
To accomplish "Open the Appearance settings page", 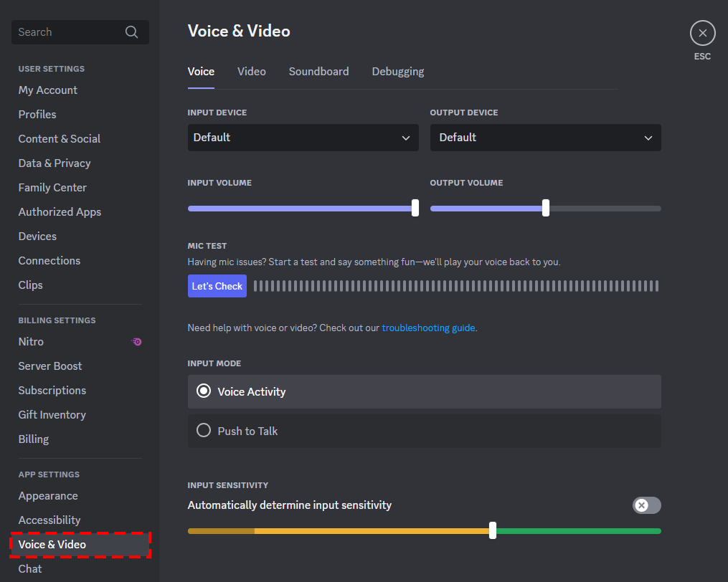I will pyautogui.click(x=48, y=496).
